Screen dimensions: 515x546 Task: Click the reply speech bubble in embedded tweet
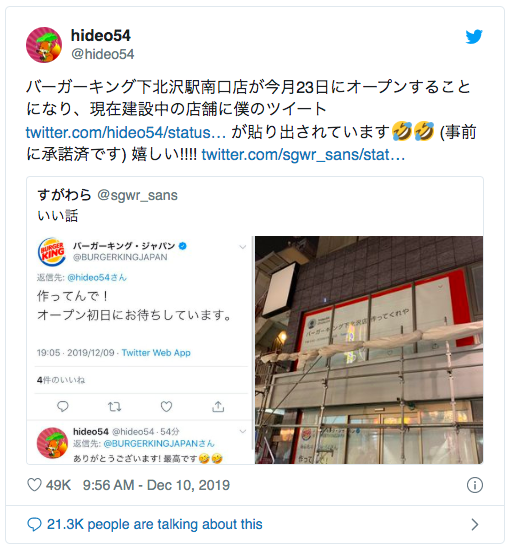coord(63,406)
